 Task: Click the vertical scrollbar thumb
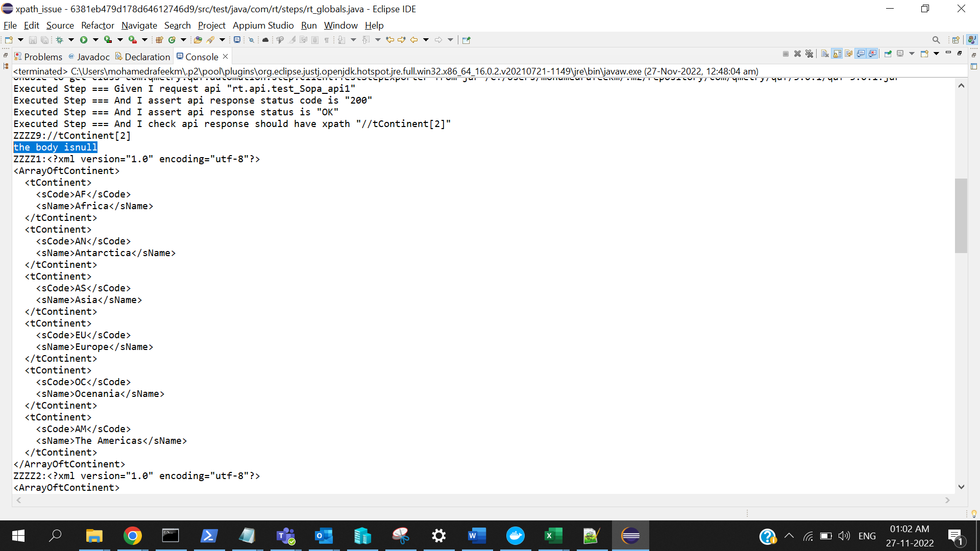(961, 215)
